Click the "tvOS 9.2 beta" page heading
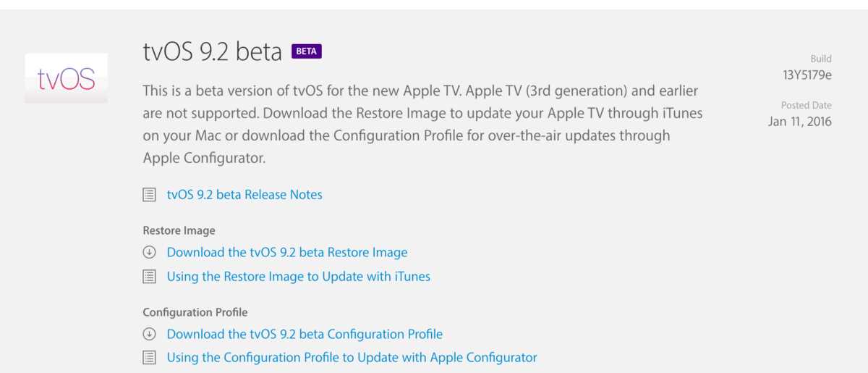868x373 pixels. (212, 52)
